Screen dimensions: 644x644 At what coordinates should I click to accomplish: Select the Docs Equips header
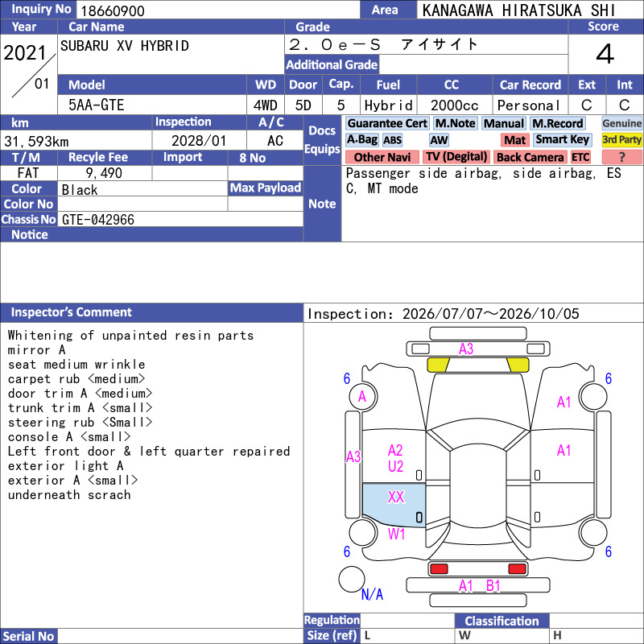pos(322,139)
